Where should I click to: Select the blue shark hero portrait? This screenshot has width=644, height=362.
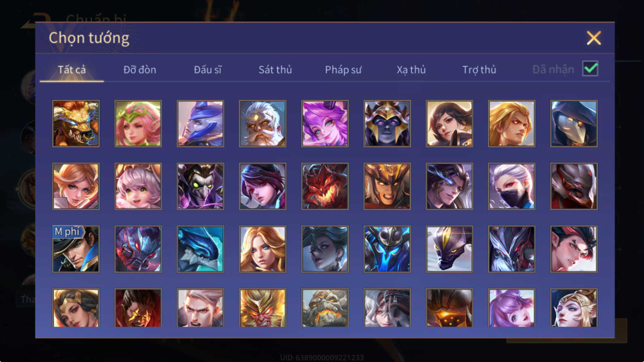(x=200, y=249)
